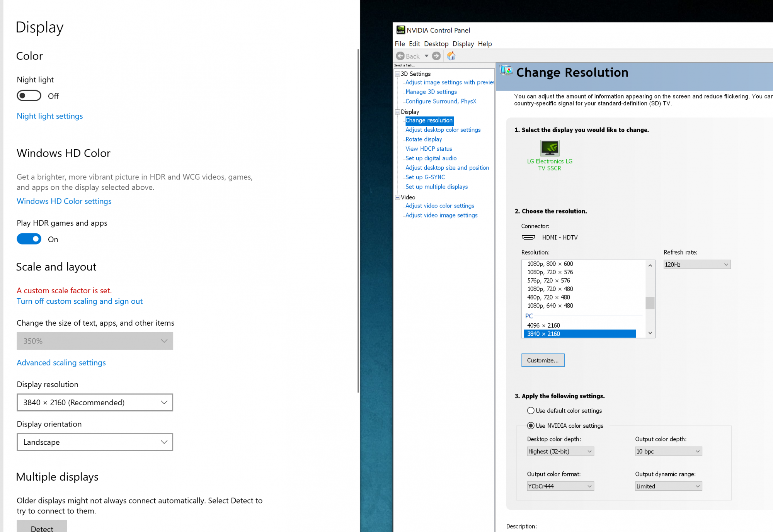Toggle Play HDR games and apps switch
The image size is (773, 532).
(x=29, y=239)
